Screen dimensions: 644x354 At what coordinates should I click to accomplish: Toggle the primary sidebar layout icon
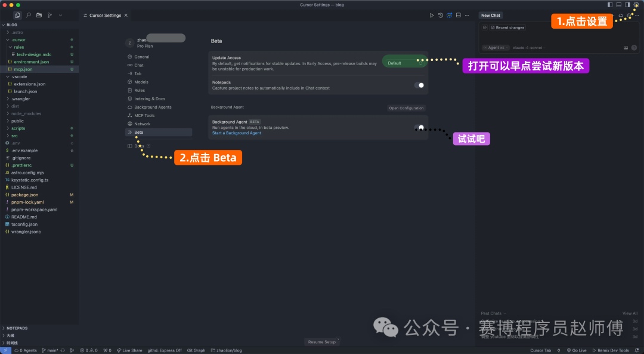(610, 5)
